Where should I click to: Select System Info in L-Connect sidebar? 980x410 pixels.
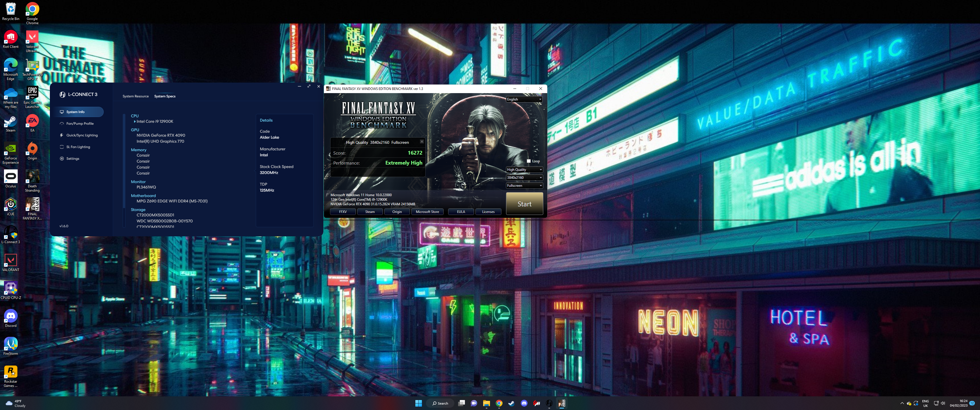[79, 112]
